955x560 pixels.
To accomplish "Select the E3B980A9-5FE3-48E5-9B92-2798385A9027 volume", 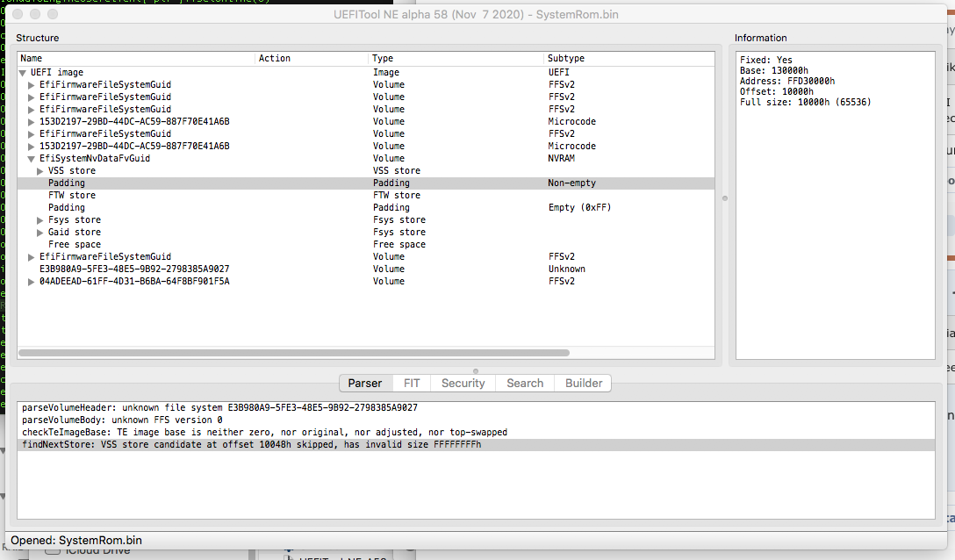I will 366,269.
